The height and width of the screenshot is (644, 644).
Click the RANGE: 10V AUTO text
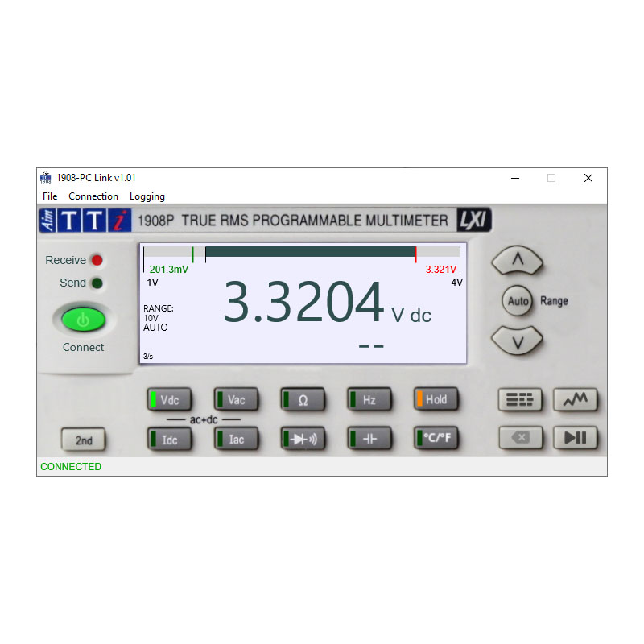pyautogui.click(x=158, y=318)
